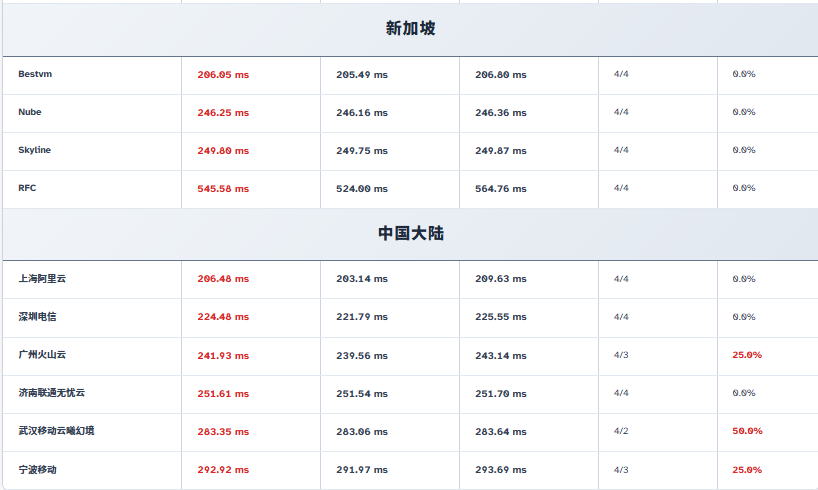Click the Skyline provider name
Viewport: 818px width, 490px height.
[x=35, y=150]
